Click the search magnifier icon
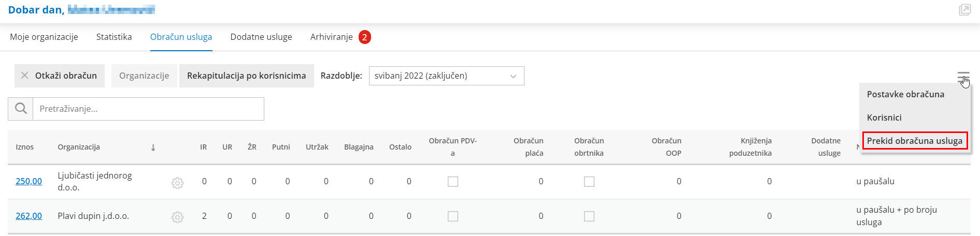 click(21, 109)
